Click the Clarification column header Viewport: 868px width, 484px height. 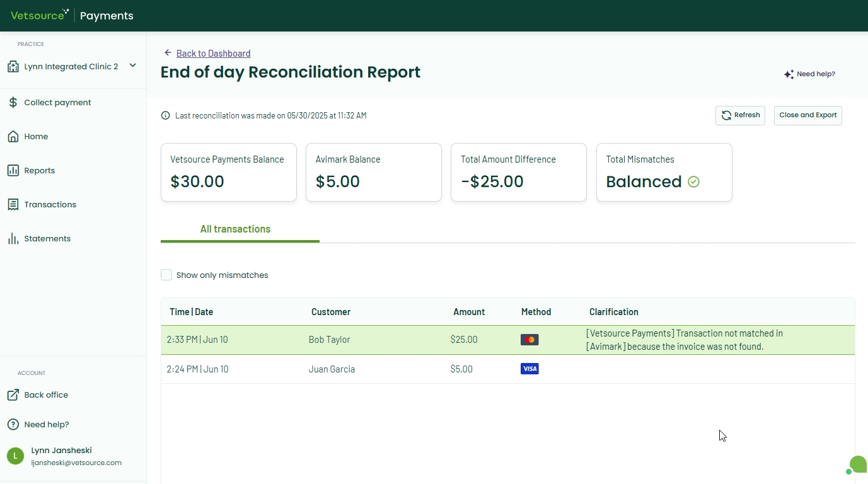click(614, 312)
